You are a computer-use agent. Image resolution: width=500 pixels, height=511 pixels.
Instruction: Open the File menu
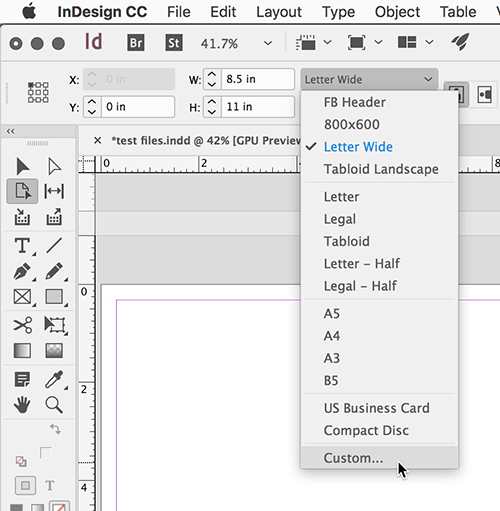[179, 12]
